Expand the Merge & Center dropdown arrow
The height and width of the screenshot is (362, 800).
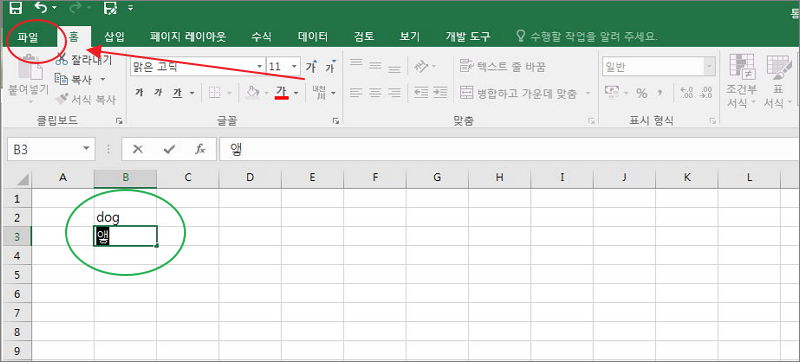tap(587, 93)
